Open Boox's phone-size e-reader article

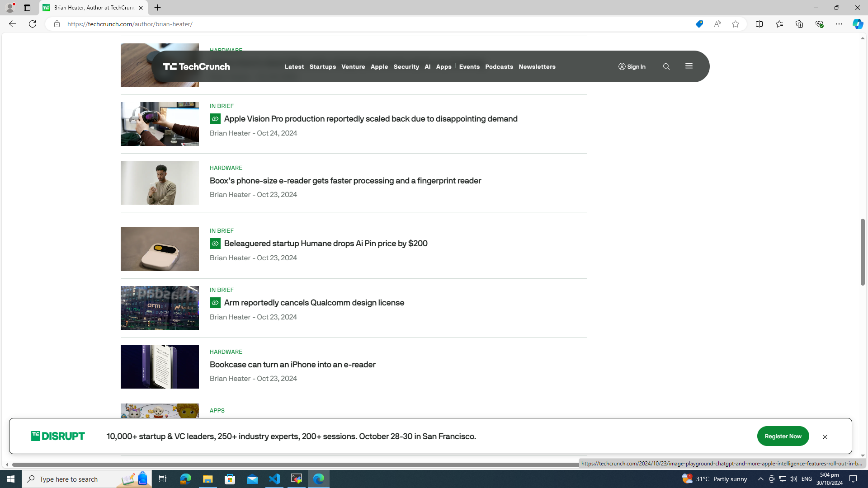coord(345,181)
